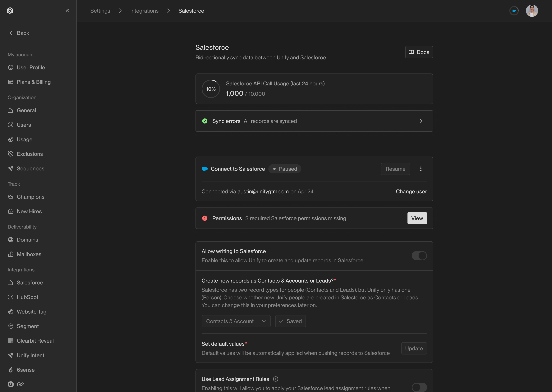The image size is (552, 392).
Task: Toggle Allow writing to Salesforce switch
Action: [419, 256]
